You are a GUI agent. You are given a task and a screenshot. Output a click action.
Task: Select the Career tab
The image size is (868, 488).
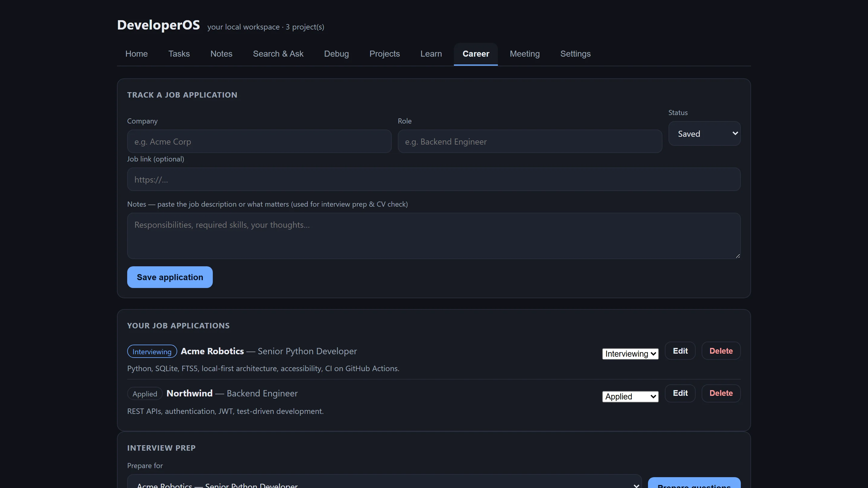click(x=476, y=54)
